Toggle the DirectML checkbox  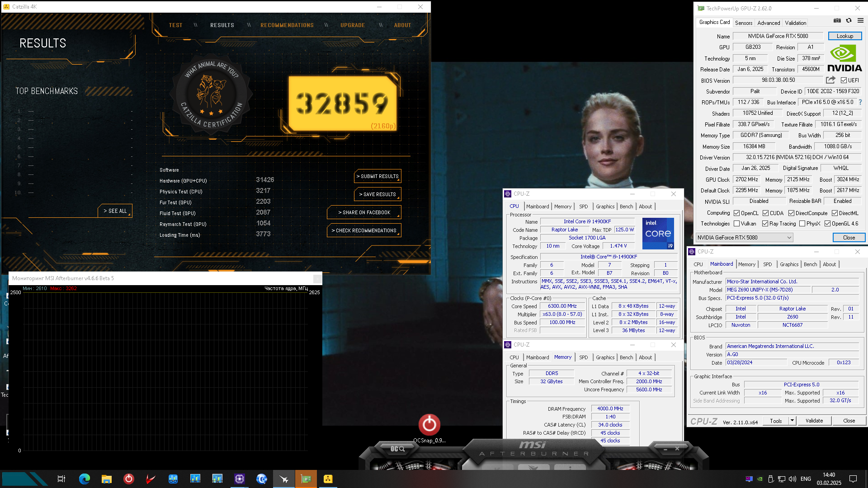pos(835,213)
